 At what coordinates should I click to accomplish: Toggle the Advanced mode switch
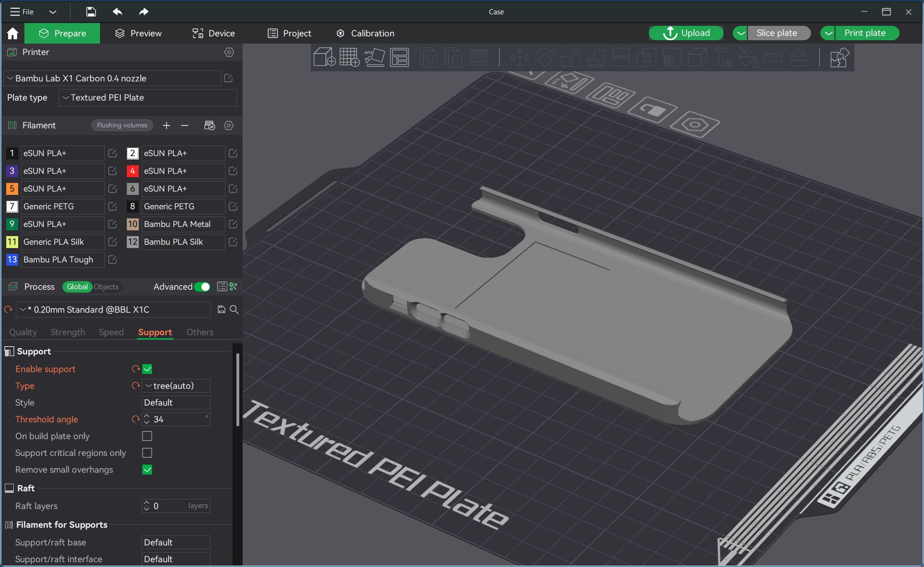pos(202,286)
